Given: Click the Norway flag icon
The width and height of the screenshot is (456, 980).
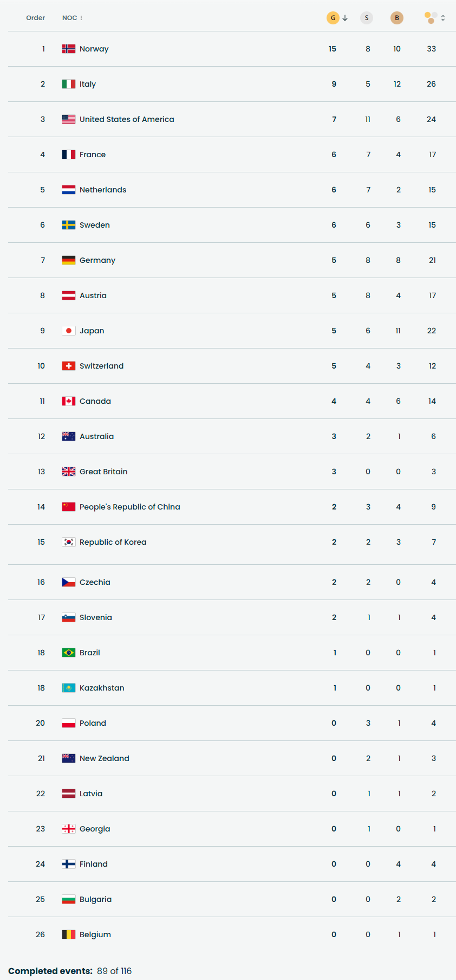Looking at the screenshot, I should click(x=69, y=49).
